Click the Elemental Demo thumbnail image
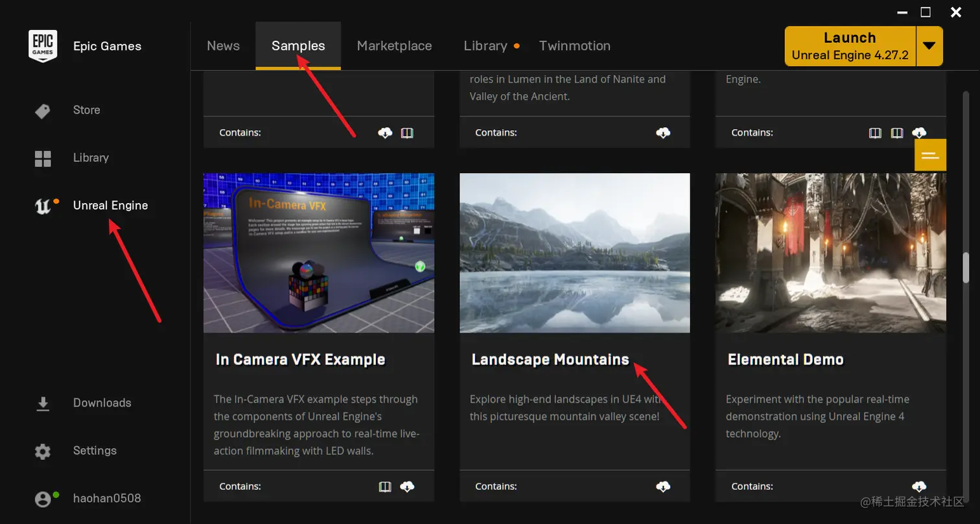The image size is (980, 524). click(830, 252)
